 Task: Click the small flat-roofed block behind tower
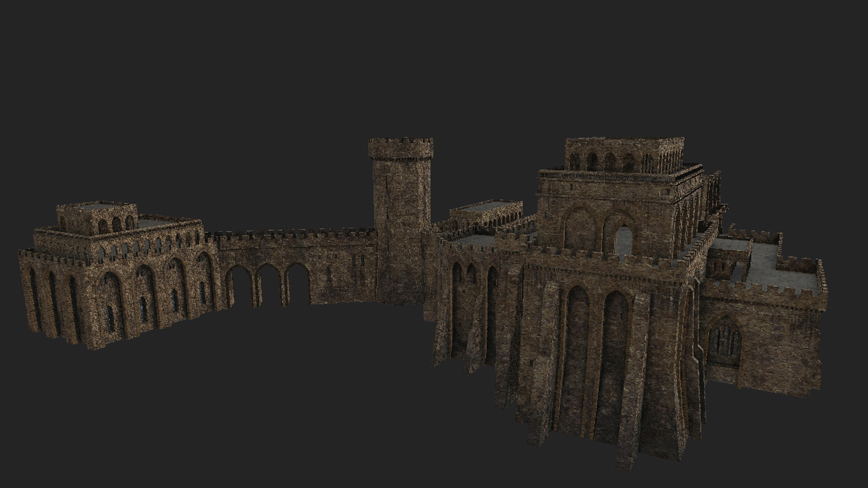point(486,212)
